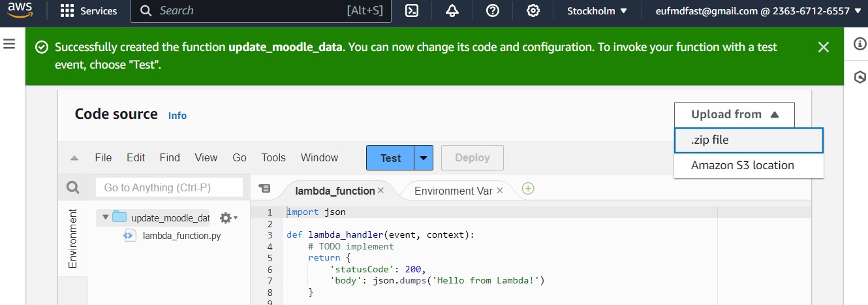Image resolution: width=868 pixels, height=305 pixels.
Task: Open the Tools menu
Action: point(273,157)
